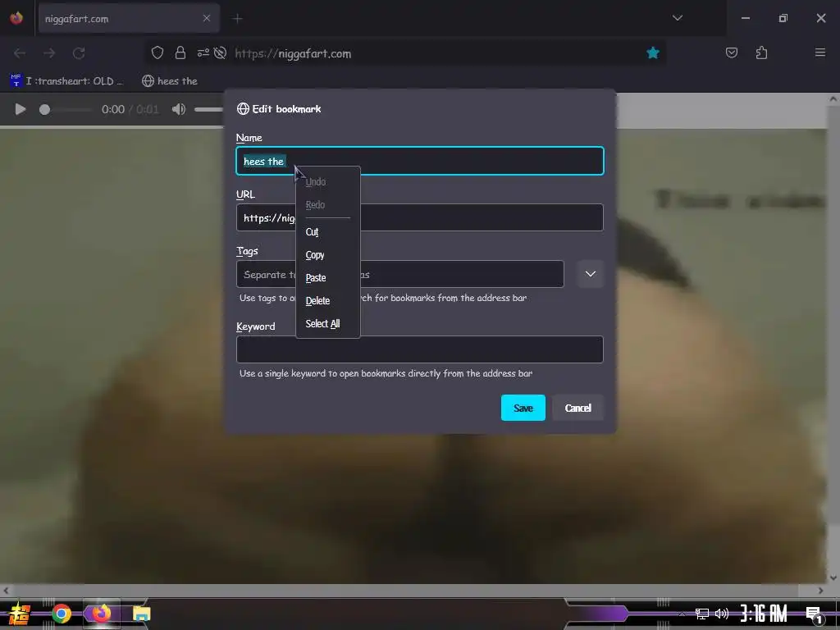Open the network tray icon

pos(702,614)
